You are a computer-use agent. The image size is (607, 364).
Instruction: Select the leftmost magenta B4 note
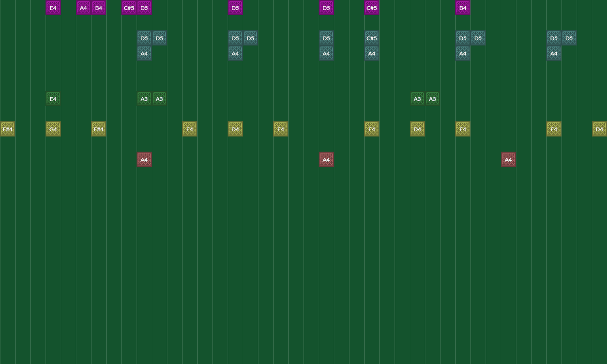pyautogui.click(x=99, y=8)
